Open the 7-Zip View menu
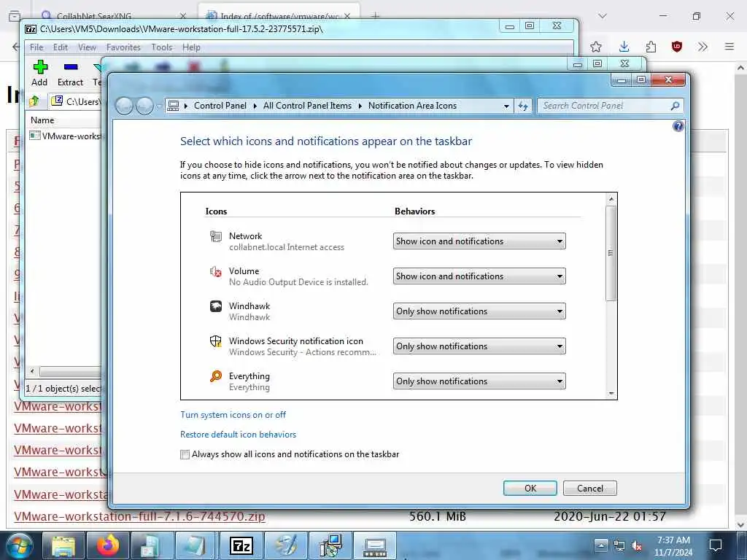Viewport: 747px width, 560px height. [87, 47]
